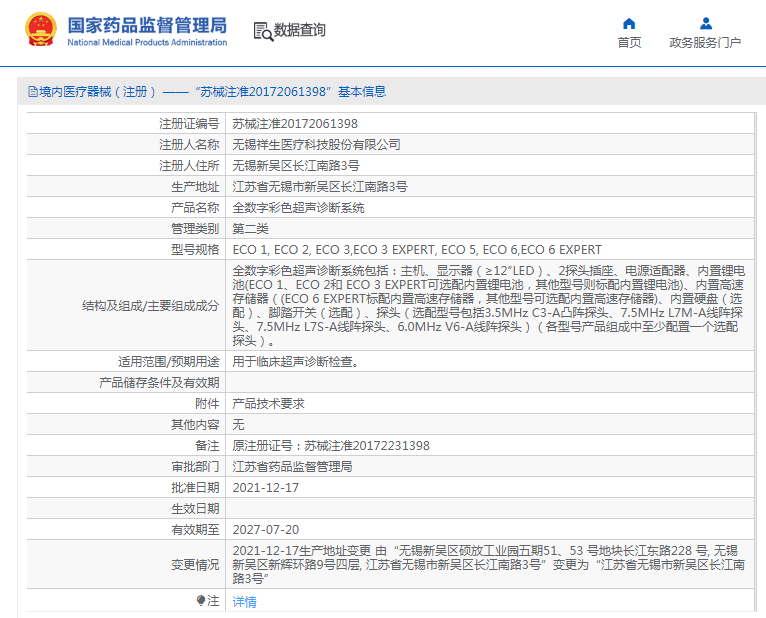
Task: Select other content value 无
Action: [238, 425]
